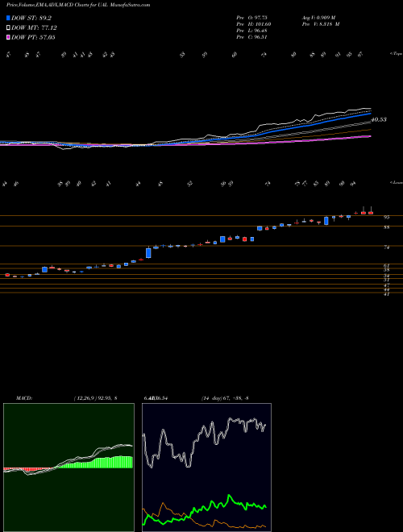The height and width of the screenshot is (532, 403).
Task: Click the 'Pre O: 97.73' value
Action: pyautogui.click(x=252, y=18)
